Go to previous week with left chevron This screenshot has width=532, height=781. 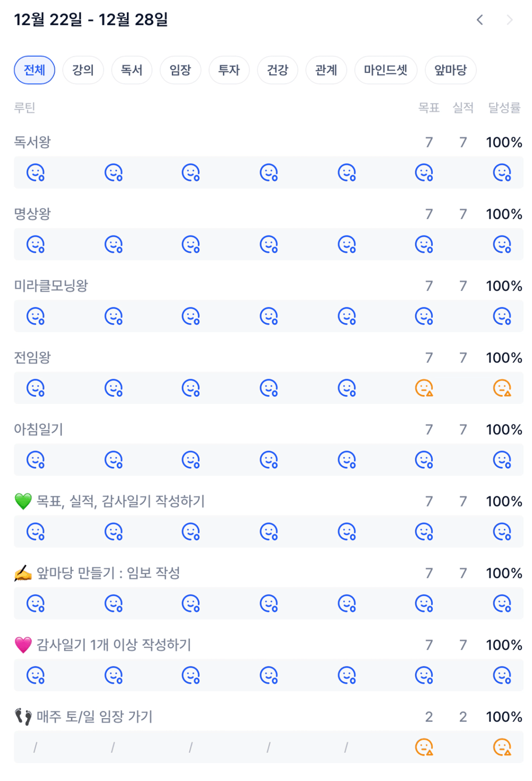(480, 20)
